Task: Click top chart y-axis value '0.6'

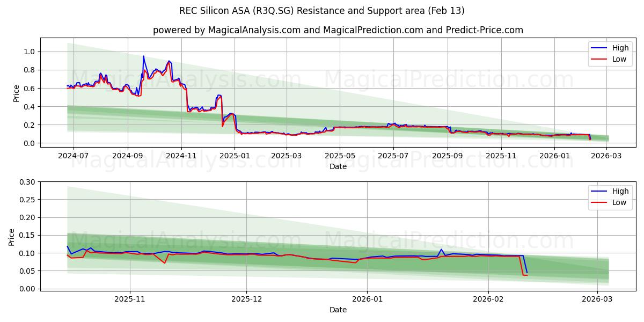Action: click(x=30, y=88)
